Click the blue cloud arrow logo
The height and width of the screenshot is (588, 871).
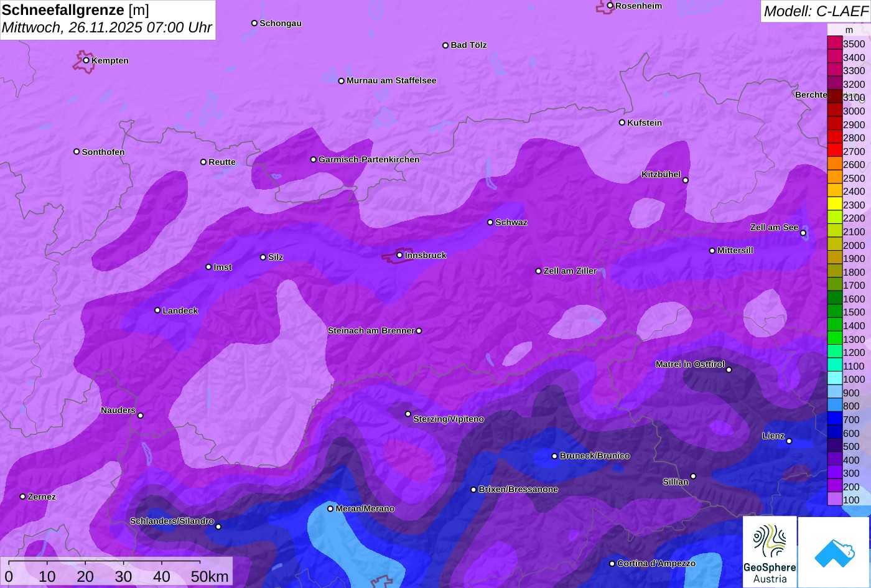pyautogui.click(x=834, y=552)
